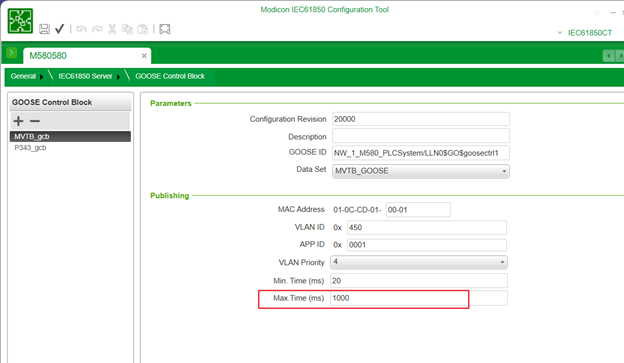Click the Modicon application logo icon
Screen dimensions: 624x363
click(20, 21)
